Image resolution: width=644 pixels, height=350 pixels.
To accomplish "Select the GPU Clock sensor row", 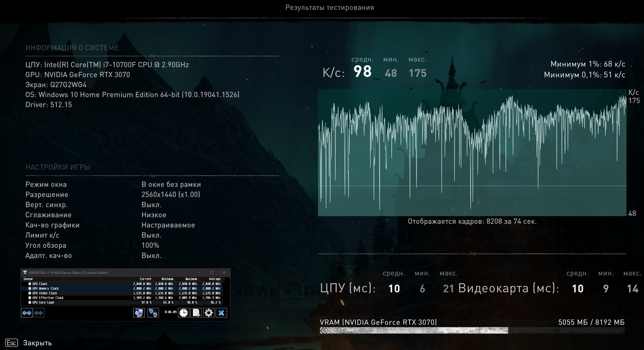I will 40,284.
